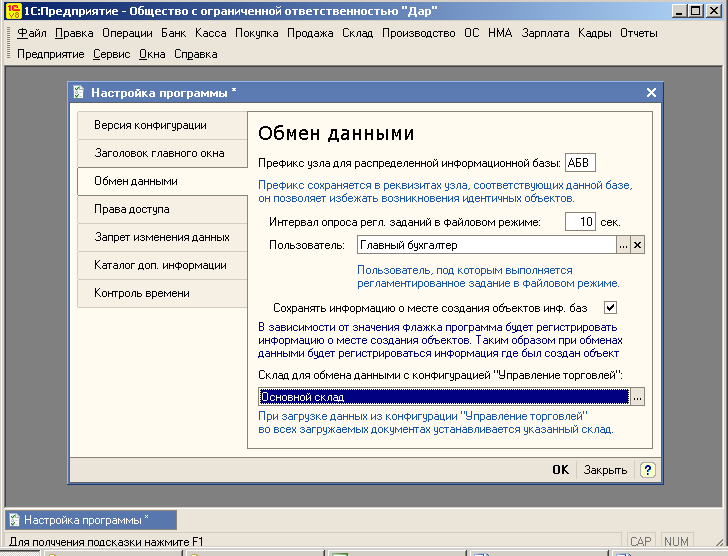The image size is (728, 556).
Task: Activate Настройка программы in window bar
Action: coord(91,520)
